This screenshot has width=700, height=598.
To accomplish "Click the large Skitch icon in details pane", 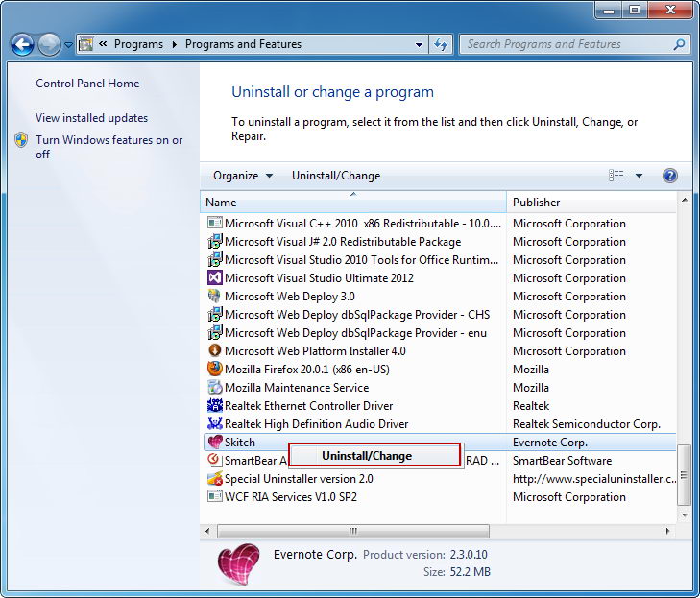I will coord(238,563).
